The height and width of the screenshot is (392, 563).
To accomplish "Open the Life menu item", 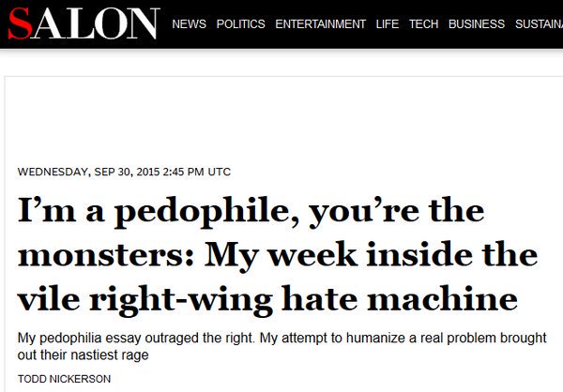I will click(x=387, y=23).
